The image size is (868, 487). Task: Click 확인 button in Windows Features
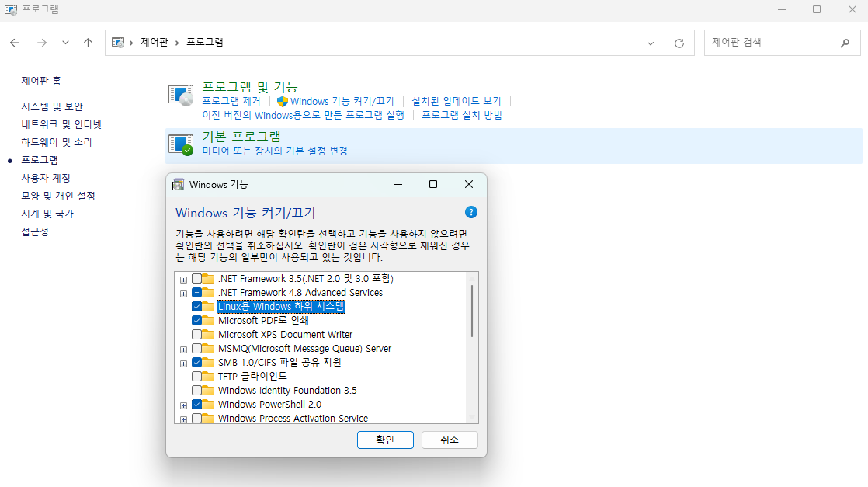coord(385,440)
